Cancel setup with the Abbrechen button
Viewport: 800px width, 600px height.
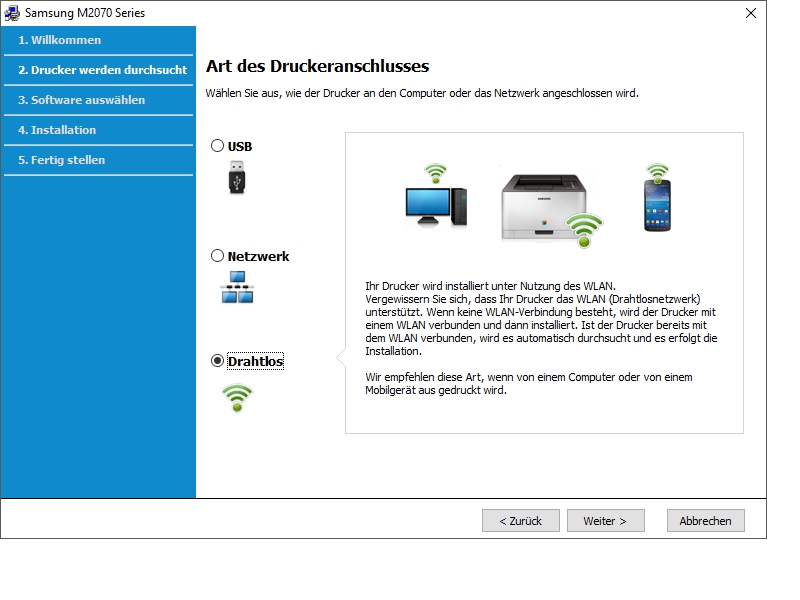(706, 520)
